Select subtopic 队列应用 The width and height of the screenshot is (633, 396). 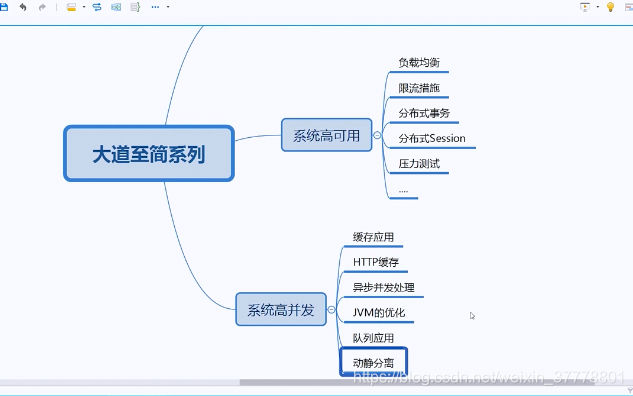[x=373, y=338]
